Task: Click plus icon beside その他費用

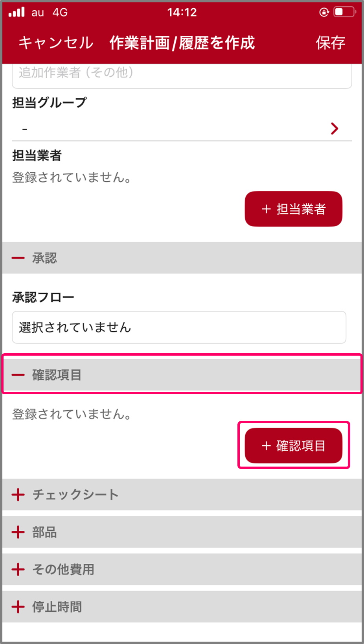Action: tap(18, 569)
